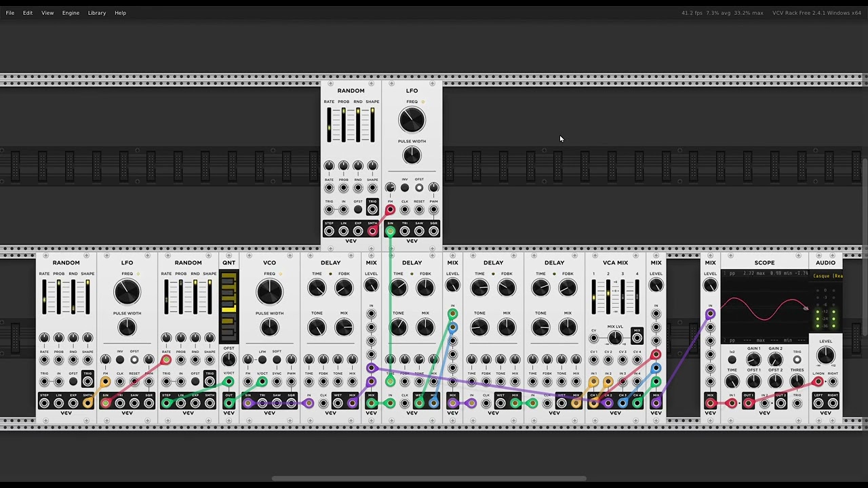
Task: Toggle the LFM button on the VCO
Action: (x=262, y=360)
